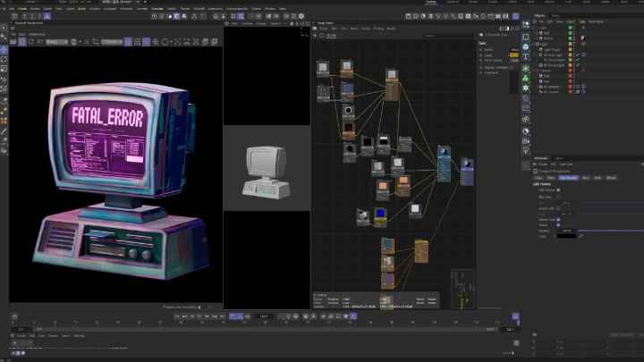Click the Takes tab next to Objects
This screenshot has width=644, height=362.
555,15
